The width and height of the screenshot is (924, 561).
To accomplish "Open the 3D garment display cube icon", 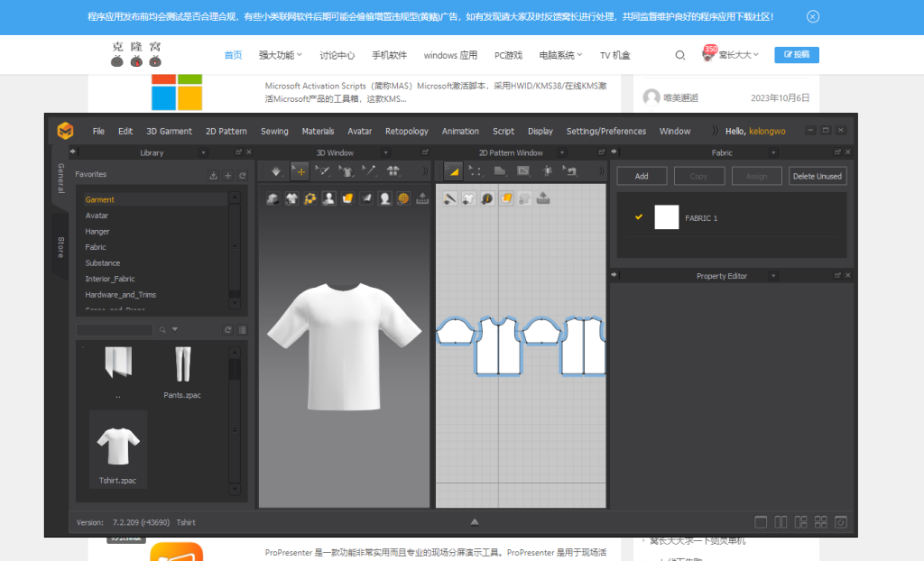I will click(273, 199).
